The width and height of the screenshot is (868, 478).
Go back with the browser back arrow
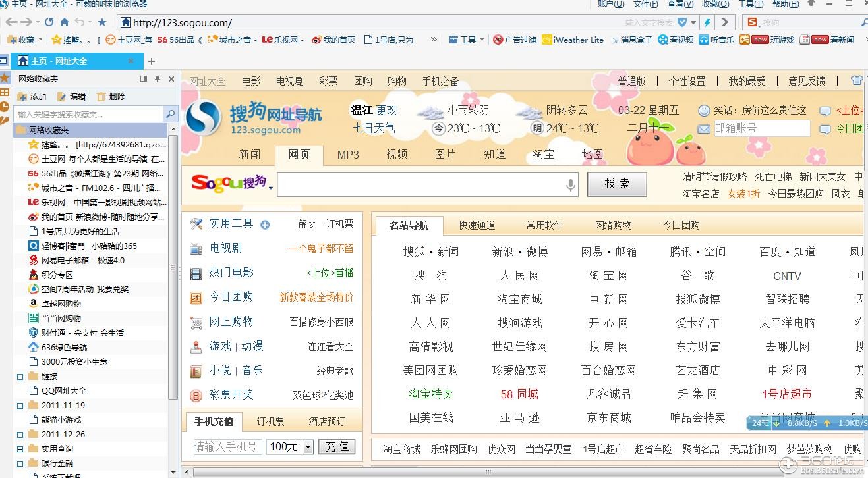click(11, 22)
